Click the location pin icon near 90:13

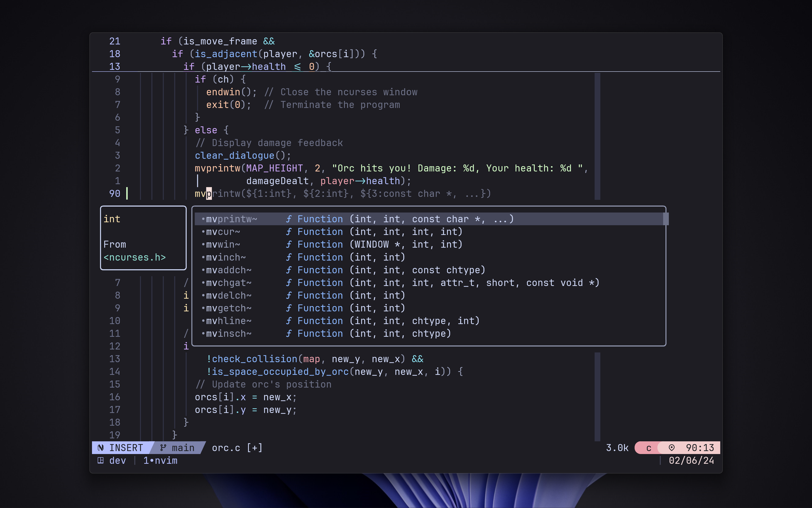click(672, 448)
